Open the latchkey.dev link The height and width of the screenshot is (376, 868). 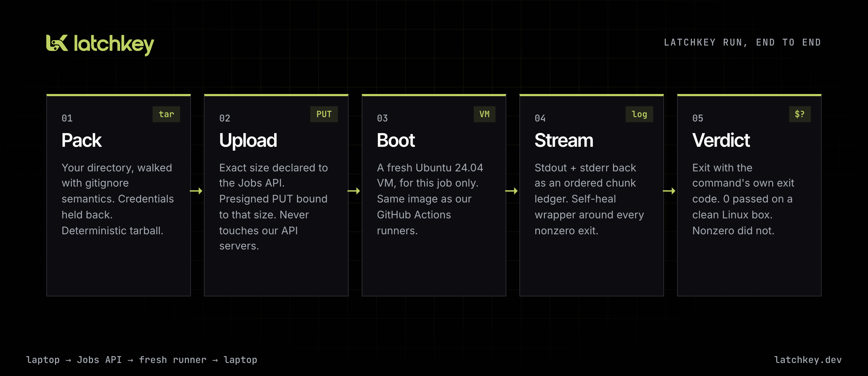(x=808, y=360)
